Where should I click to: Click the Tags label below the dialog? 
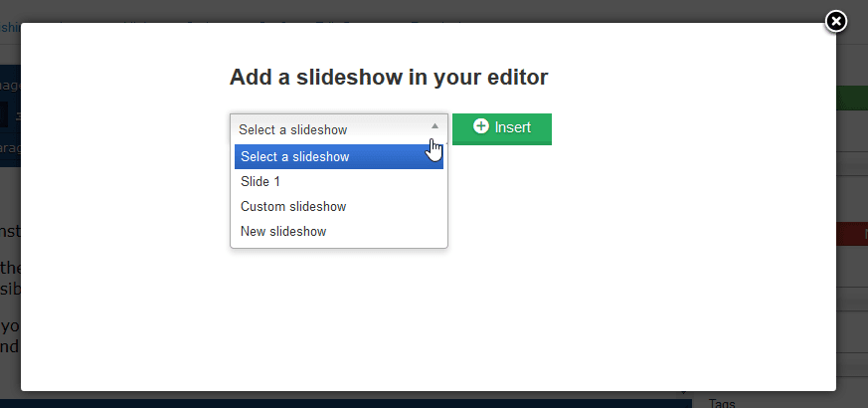[722, 402]
